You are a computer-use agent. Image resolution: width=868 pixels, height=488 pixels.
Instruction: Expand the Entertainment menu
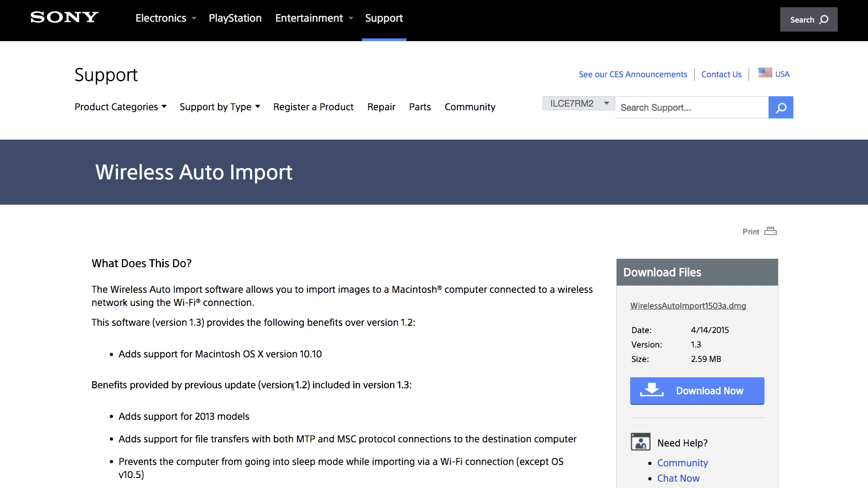tap(314, 18)
